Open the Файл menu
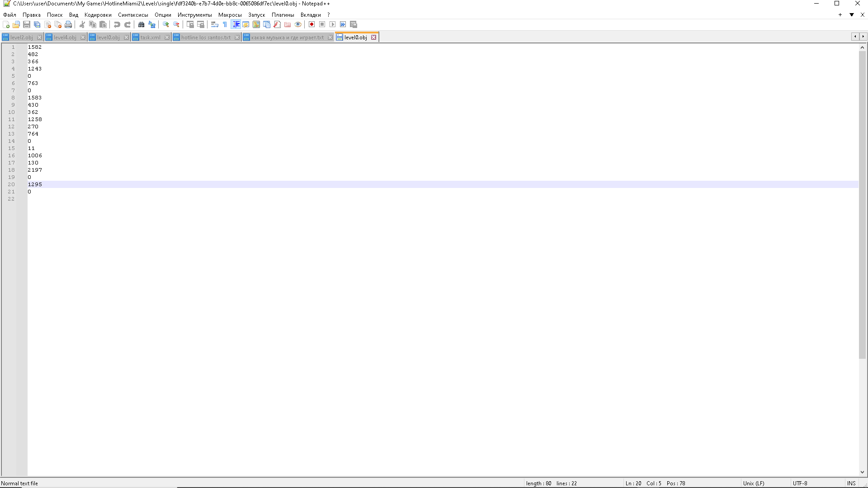This screenshot has height=488, width=868. 9,15
